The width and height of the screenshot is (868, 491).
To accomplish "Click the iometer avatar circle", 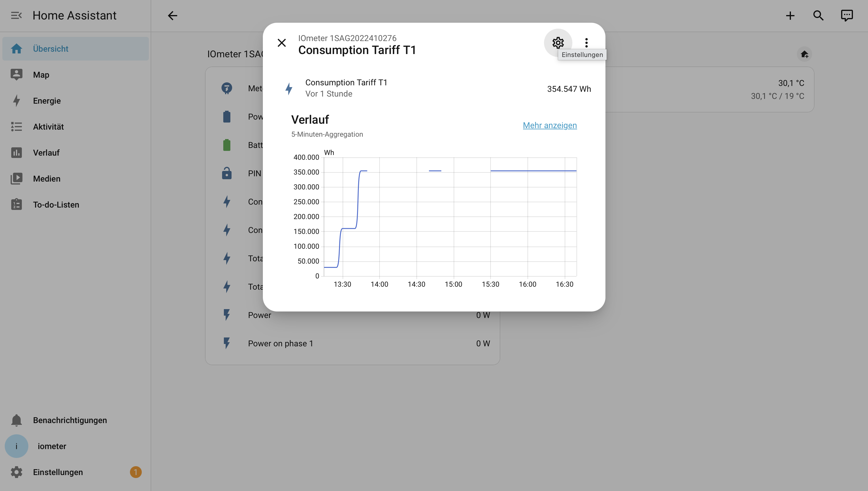I will coord(16,446).
